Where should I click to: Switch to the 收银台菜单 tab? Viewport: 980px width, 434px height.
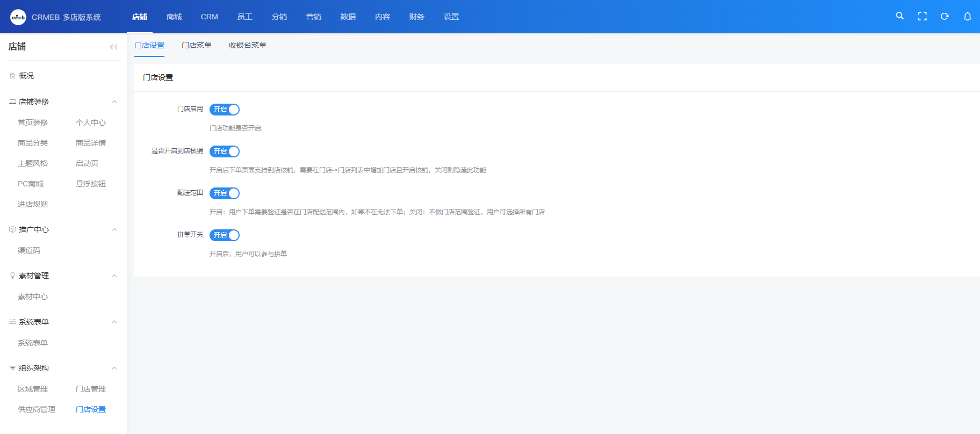[x=248, y=45]
